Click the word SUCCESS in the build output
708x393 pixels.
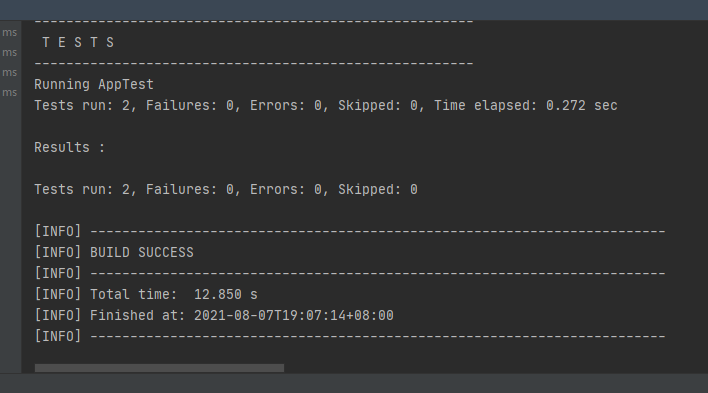coord(166,252)
